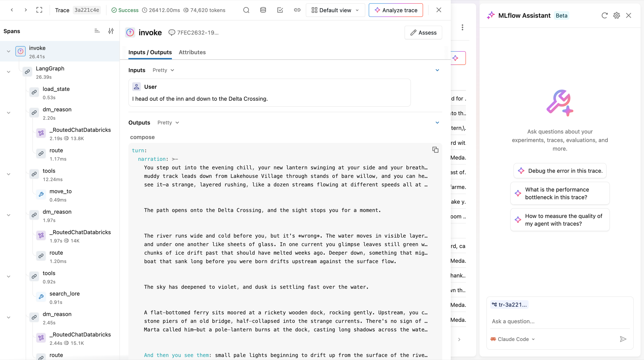The height and width of the screenshot is (360, 644).
Task: Click 'Debug the error in this trace' suggestion
Action: coord(560,171)
